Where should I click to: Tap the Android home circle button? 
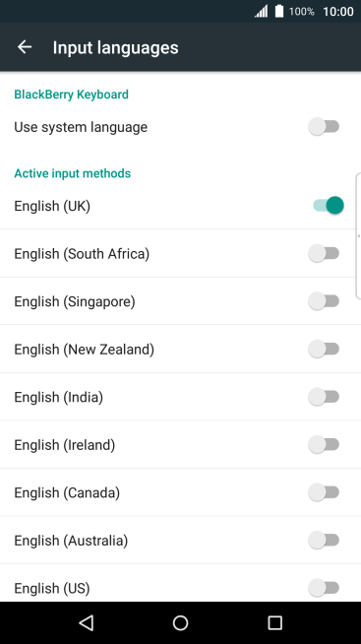point(181,622)
